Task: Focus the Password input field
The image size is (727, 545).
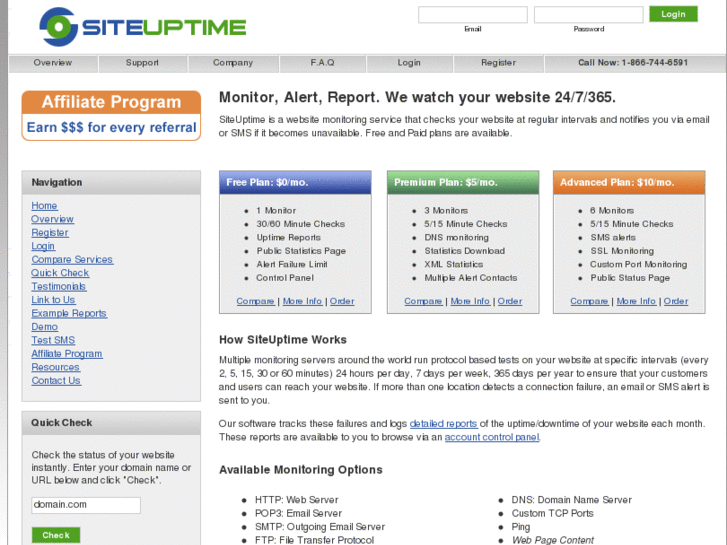Action: click(x=588, y=14)
